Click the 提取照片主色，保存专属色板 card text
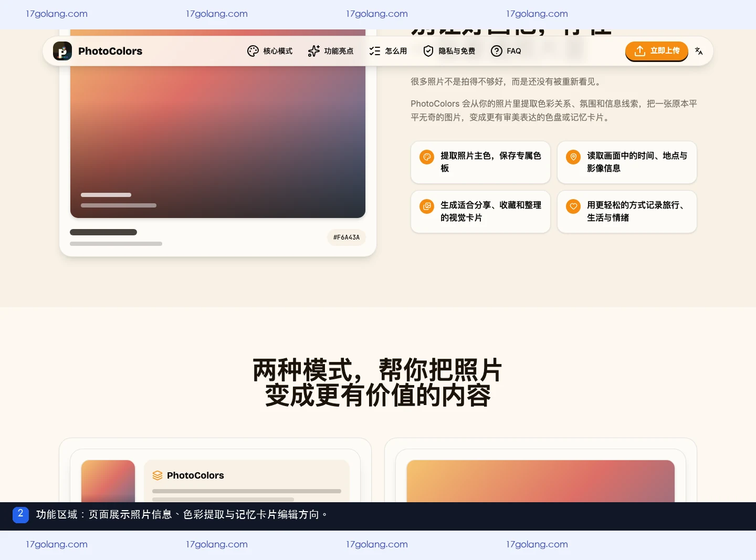Viewport: 756px width, 560px height. pos(491,162)
